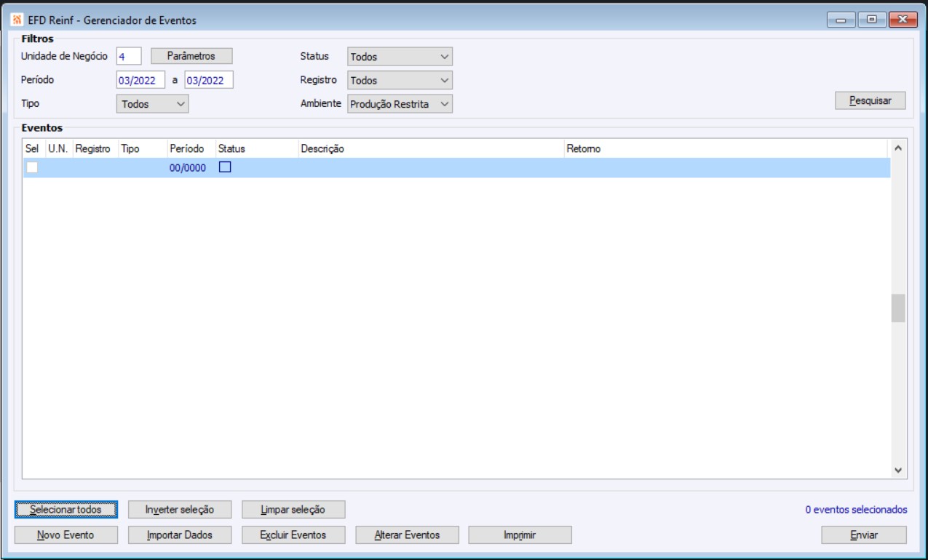Viewport: 928px width, 560px height.
Task: Click the Pesquisar button
Action: (x=871, y=100)
